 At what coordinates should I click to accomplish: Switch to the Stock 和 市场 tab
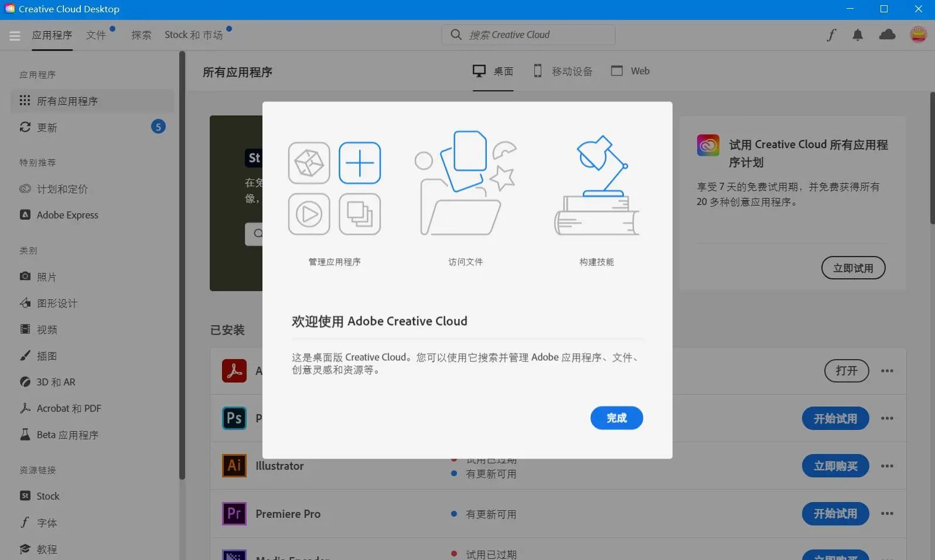tap(194, 35)
